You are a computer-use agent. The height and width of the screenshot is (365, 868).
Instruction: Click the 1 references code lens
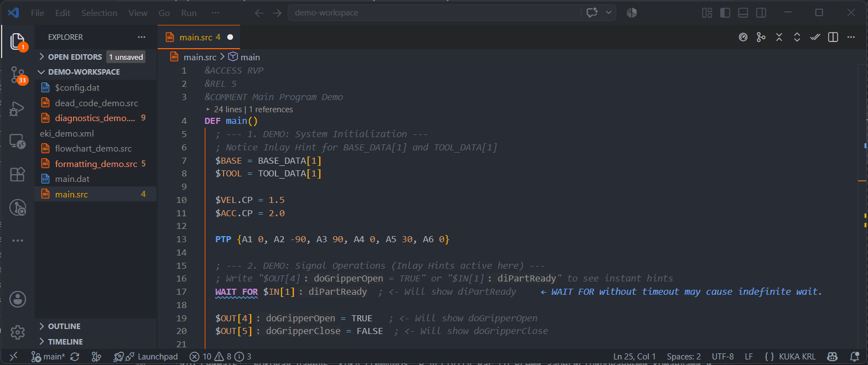(x=271, y=109)
